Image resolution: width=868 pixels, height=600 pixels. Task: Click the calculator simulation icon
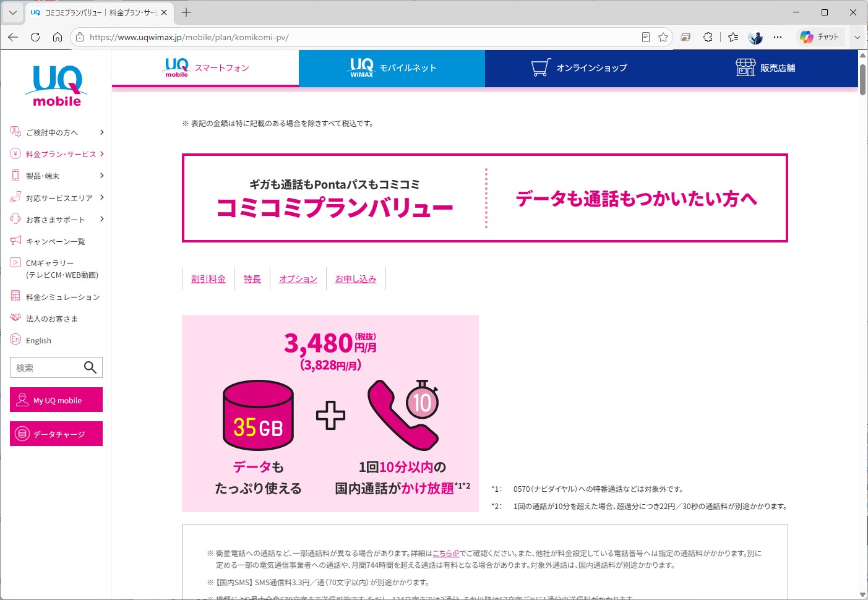(x=15, y=296)
